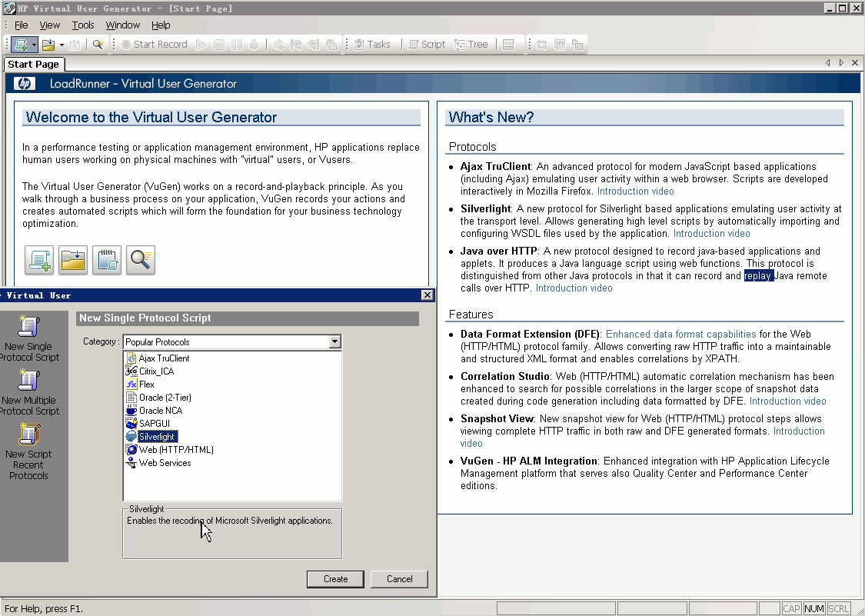Switch to Script view in toolbar
Screen dimensions: 865x616
pos(427,45)
